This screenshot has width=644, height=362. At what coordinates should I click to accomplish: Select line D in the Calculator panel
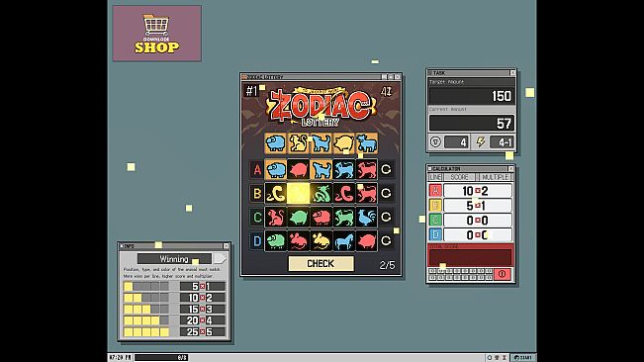pyautogui.click(x=435, y=234)
